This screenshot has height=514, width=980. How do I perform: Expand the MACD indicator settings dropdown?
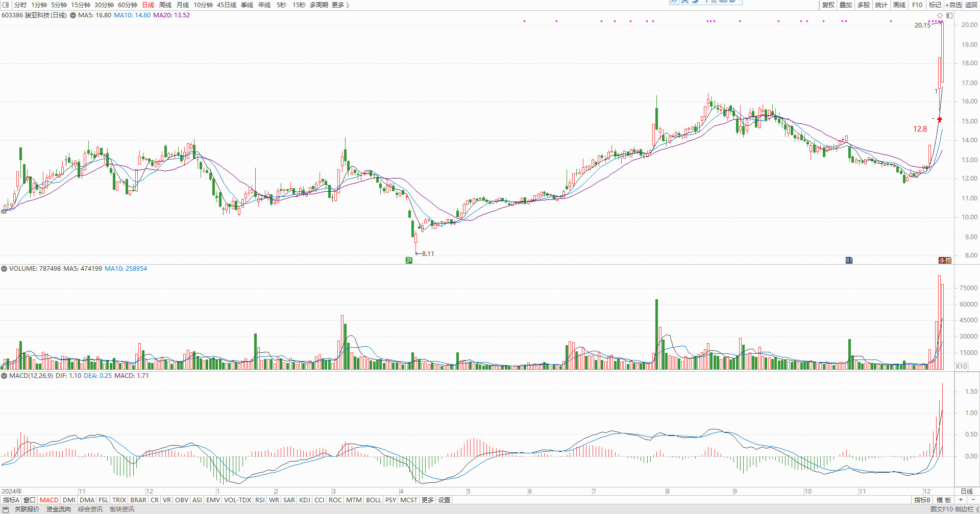[x=4, y=376]
